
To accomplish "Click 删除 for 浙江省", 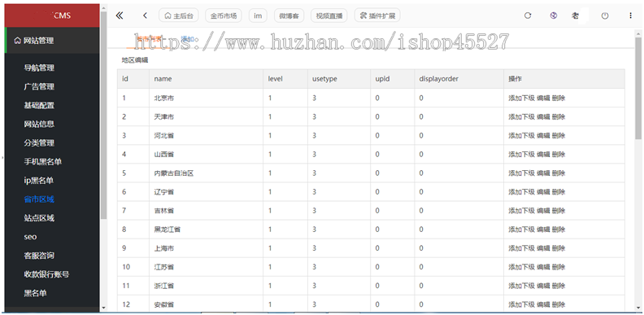I will (x=559, y=286).
